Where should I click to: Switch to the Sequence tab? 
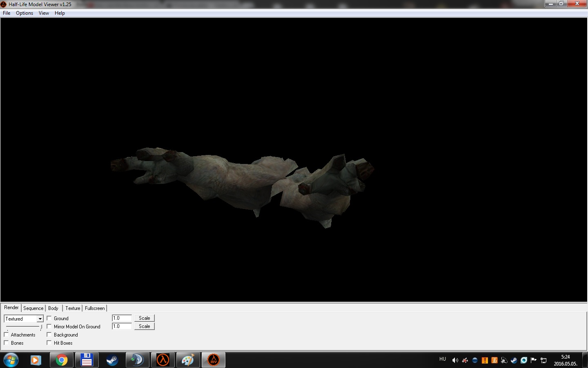coord(33,308)
